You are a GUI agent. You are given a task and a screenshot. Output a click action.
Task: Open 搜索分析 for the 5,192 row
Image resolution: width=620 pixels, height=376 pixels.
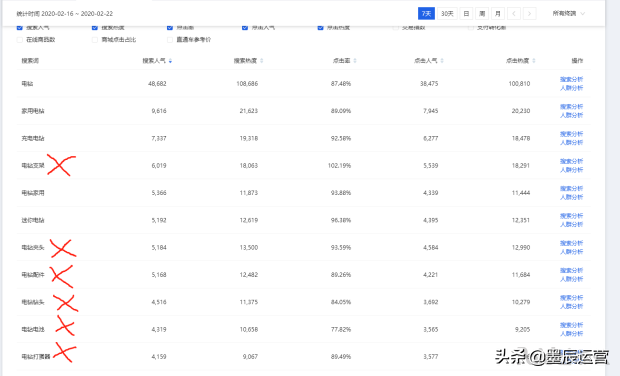tap(571, 216)
